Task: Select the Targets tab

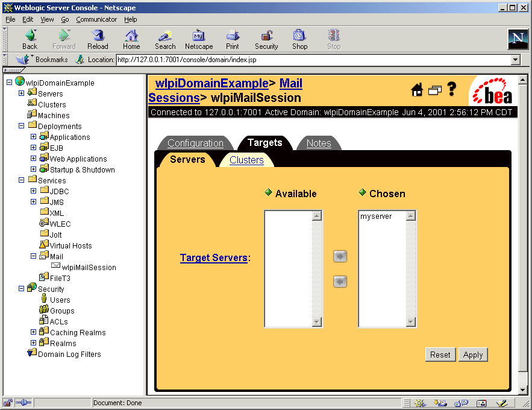Action: (x=265, y=142)
